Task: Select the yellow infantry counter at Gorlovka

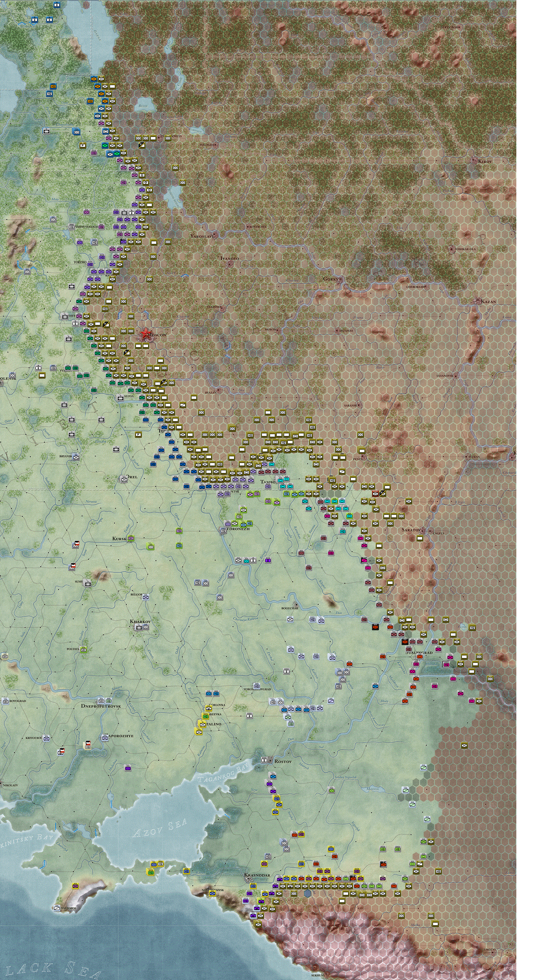Action: [x=208, y=708]
